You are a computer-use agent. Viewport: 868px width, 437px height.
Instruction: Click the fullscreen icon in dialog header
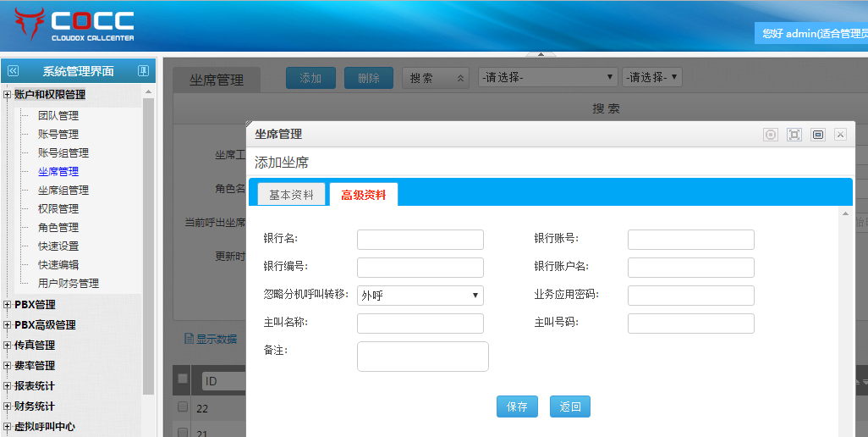(794, 135)
